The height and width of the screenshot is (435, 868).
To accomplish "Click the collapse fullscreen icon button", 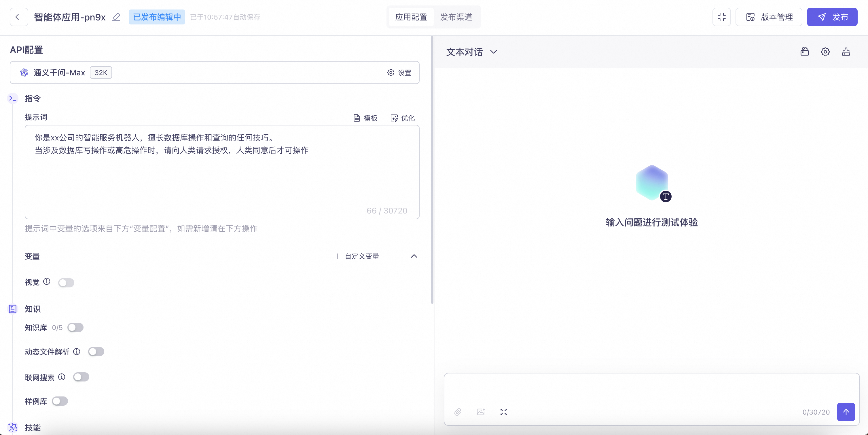I will pyautogui.click(x=721, y=17).
